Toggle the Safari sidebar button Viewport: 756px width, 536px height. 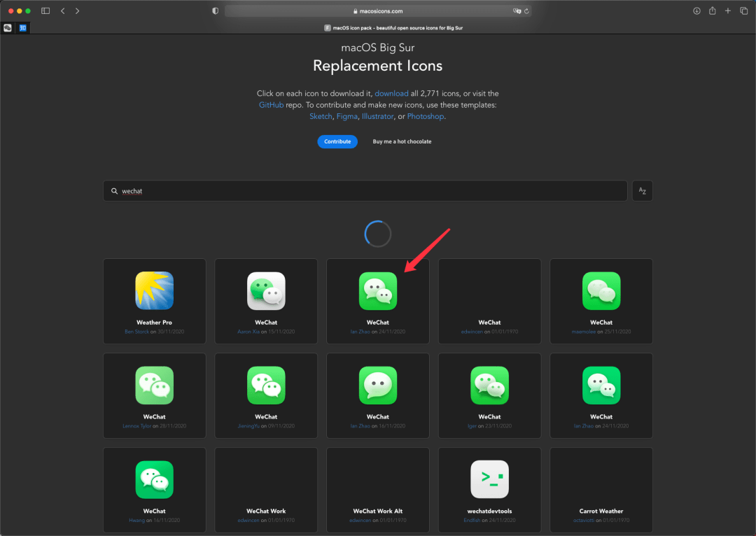(45, 10)
